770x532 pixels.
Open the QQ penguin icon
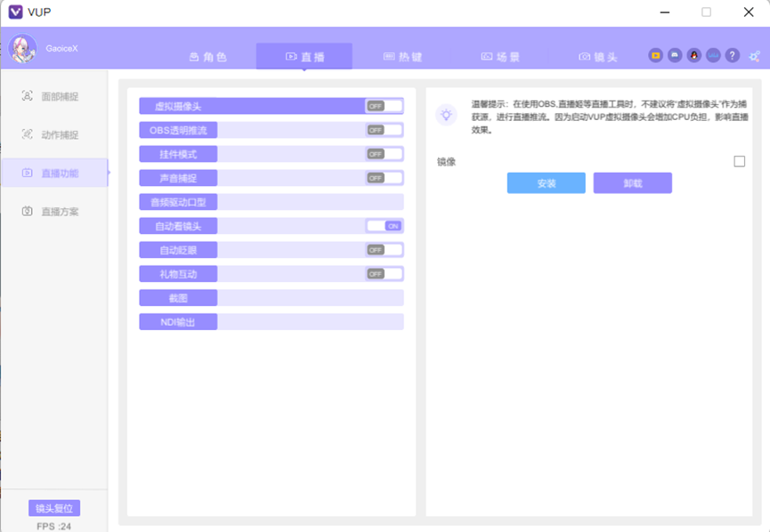(x=693, y=55)
